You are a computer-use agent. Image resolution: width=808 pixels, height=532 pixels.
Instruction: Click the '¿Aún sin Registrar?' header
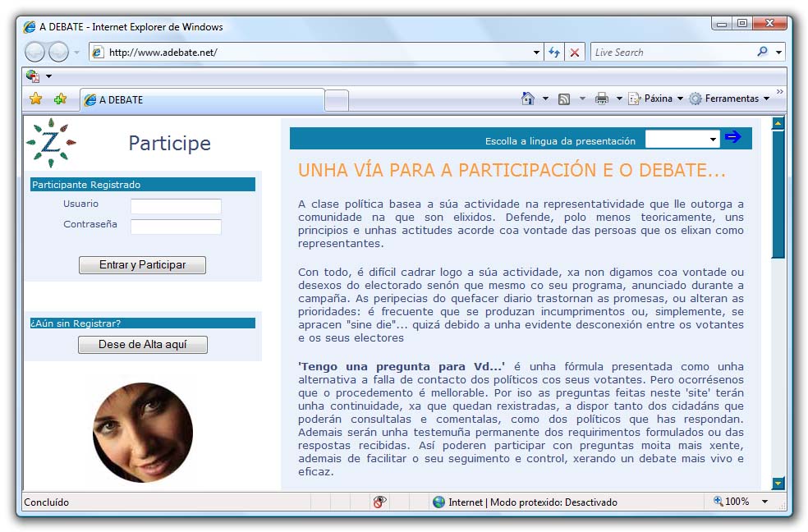pos(143,323)
